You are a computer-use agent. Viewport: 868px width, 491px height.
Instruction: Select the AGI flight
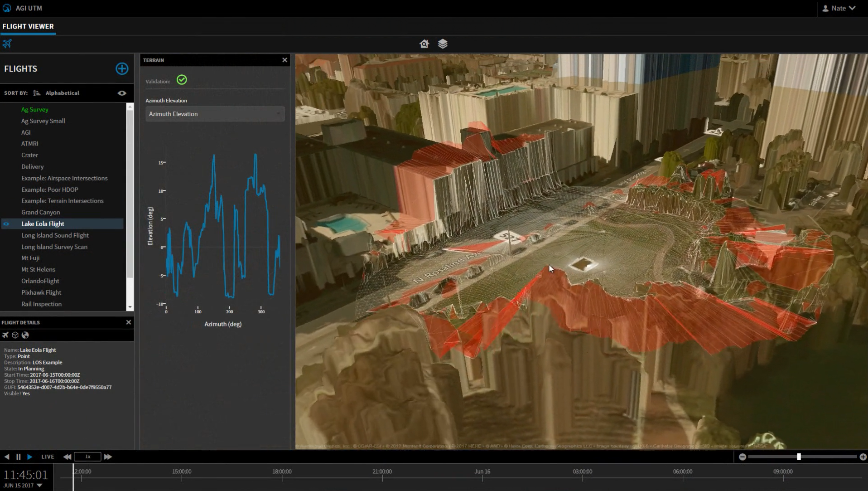tap(26, 132)
